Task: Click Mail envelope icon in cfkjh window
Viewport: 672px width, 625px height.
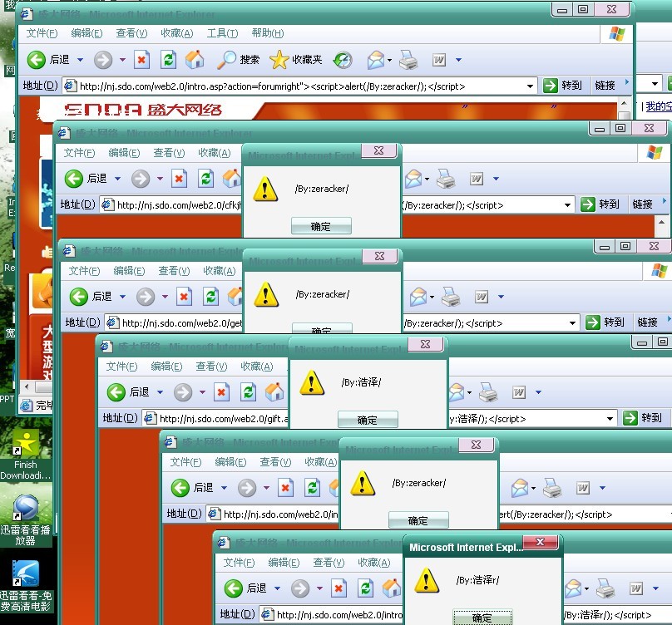Action: pyautogui.click(x=413, y=179)
